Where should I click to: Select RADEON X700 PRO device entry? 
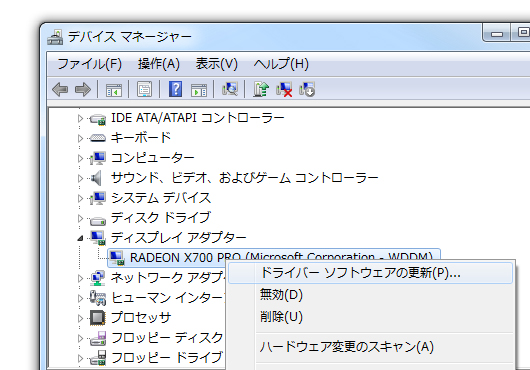click(x=274, y=258)
